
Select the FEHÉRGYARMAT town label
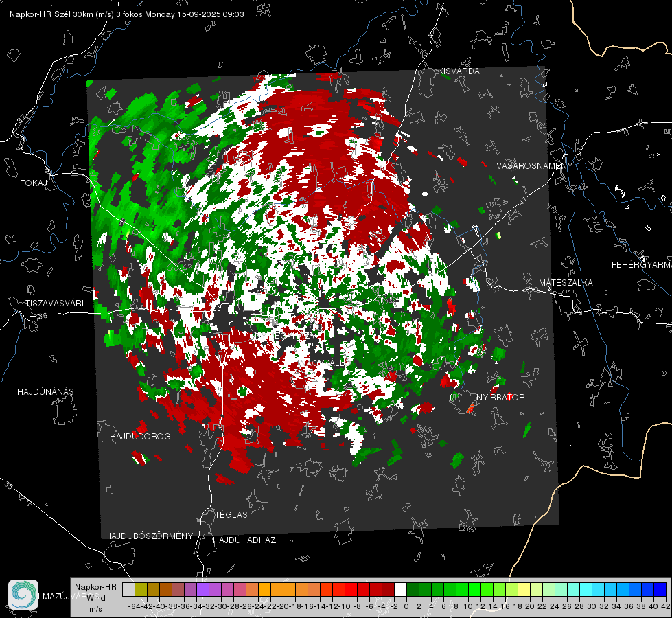641,265
